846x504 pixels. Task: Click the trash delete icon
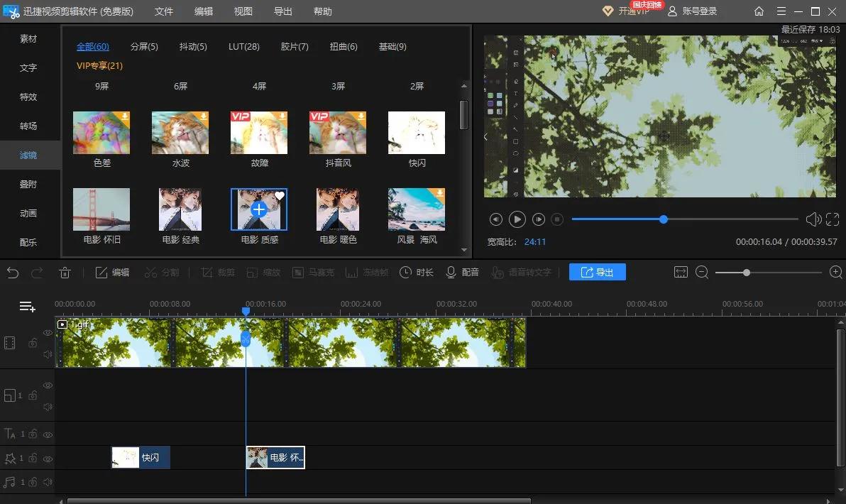[65, 273]
